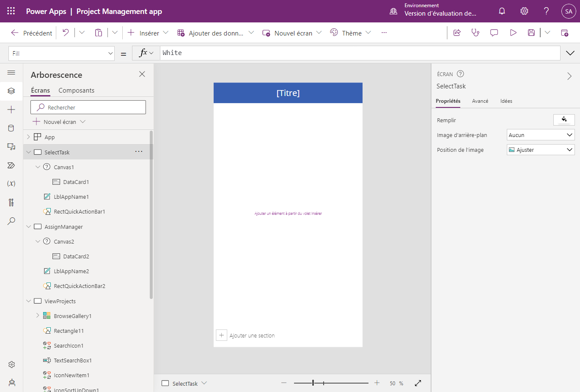Open more options for SelectTask screen
Viewport: 580px width, 392px height.
tap(139, 151)
